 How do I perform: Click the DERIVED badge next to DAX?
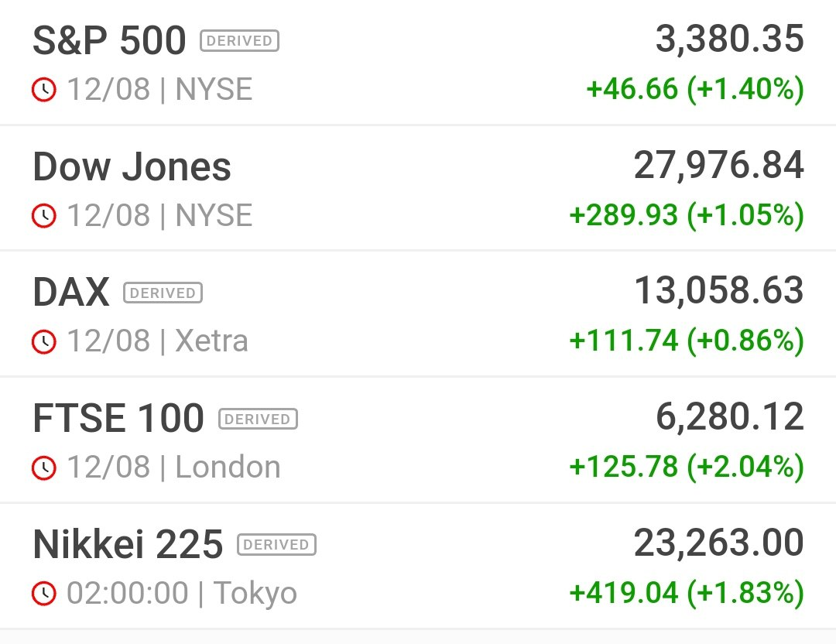[x=163, y=293]
